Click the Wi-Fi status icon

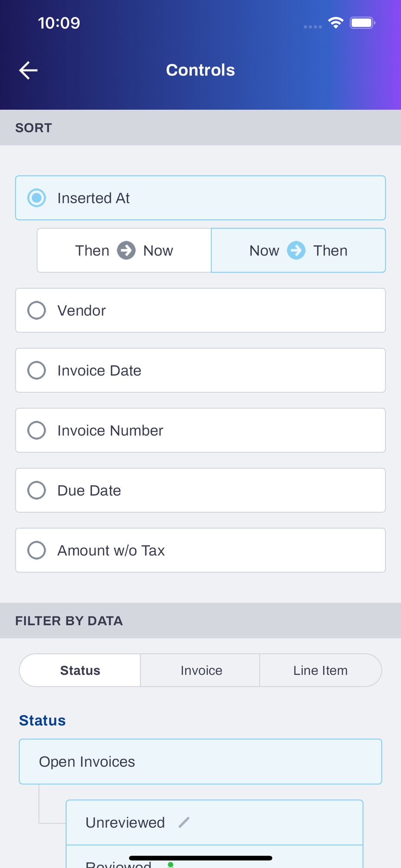coord(335,23)
